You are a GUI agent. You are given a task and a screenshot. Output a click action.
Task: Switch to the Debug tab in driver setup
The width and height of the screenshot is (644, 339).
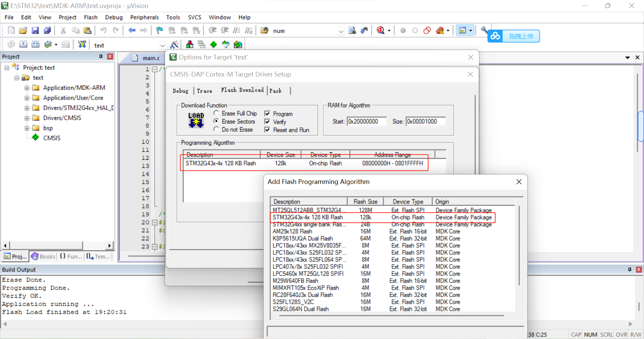click(180, 91)
